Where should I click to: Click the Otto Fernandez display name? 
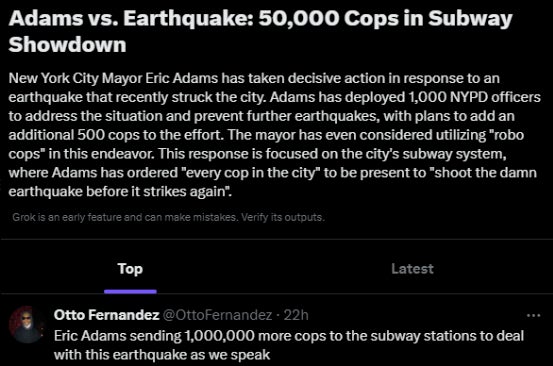[107, 315]
